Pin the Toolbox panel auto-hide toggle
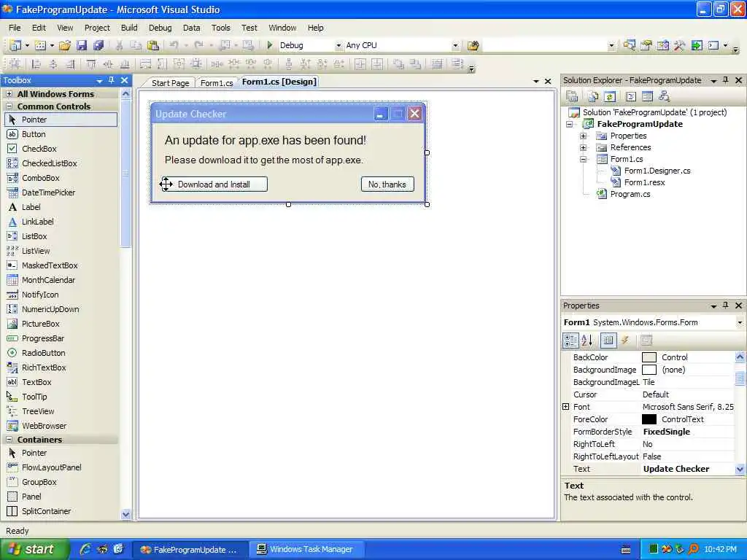Viewport: 747px width, 560px height. (111, 80)
